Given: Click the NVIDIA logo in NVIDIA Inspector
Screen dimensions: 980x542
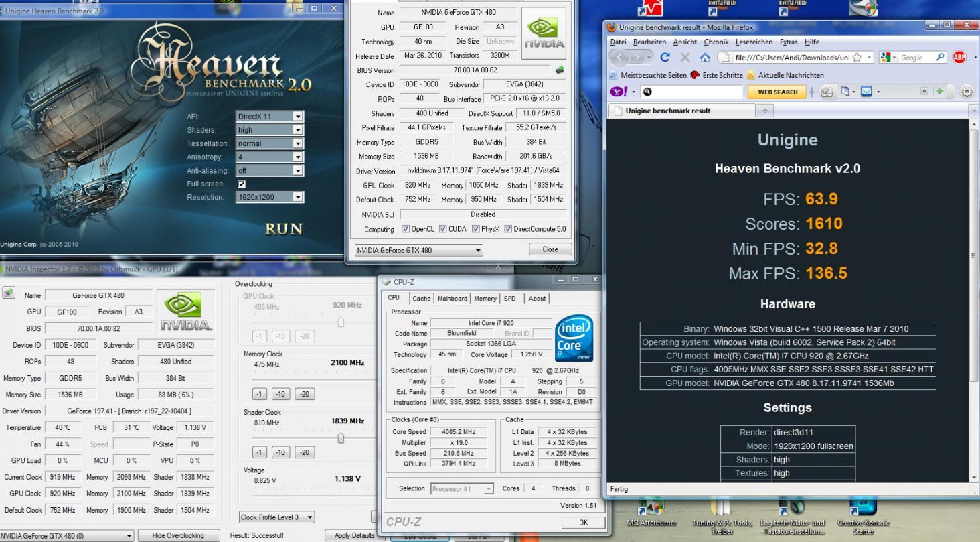Looking at the screenshot, I should [185, 312].
